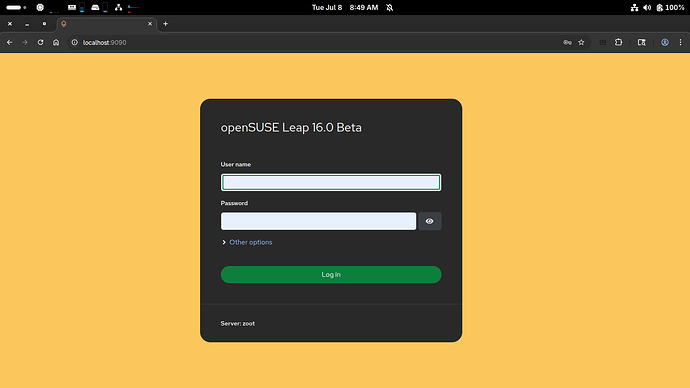The width and height of the screenshot is (690, 388).
Task: Click the User name input field
Action: pyautogui.click(x=331, y=183)
